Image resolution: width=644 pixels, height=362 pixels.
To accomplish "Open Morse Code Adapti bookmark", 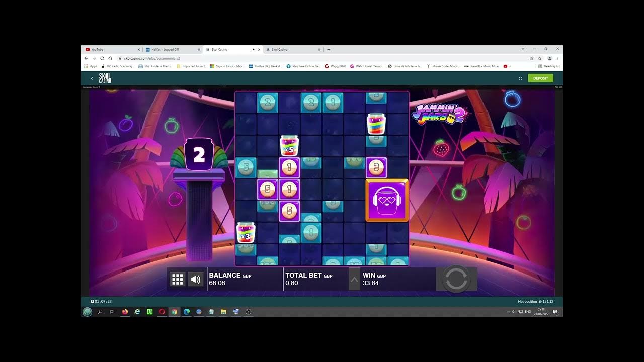I will click(x=443, y=66).
